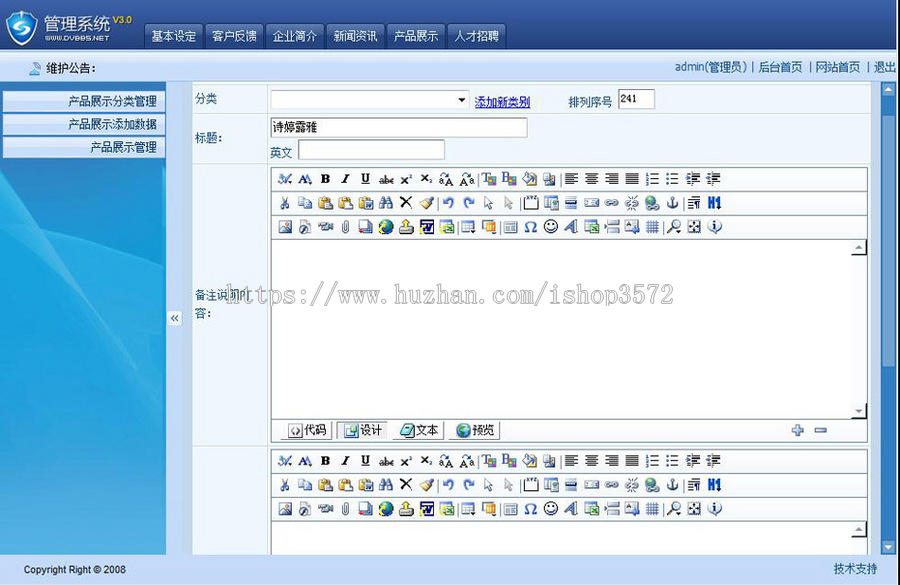Apply subscript in first editor toolbar
This screenshot has height=585, width=900.
click(426, 179)
